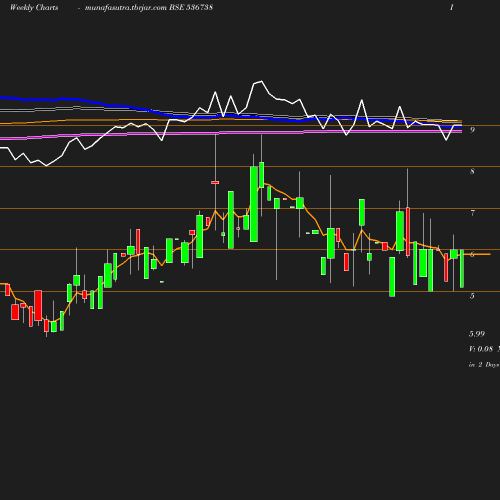Click the 'munafasutra.tbrjar.com' site label

126,7
